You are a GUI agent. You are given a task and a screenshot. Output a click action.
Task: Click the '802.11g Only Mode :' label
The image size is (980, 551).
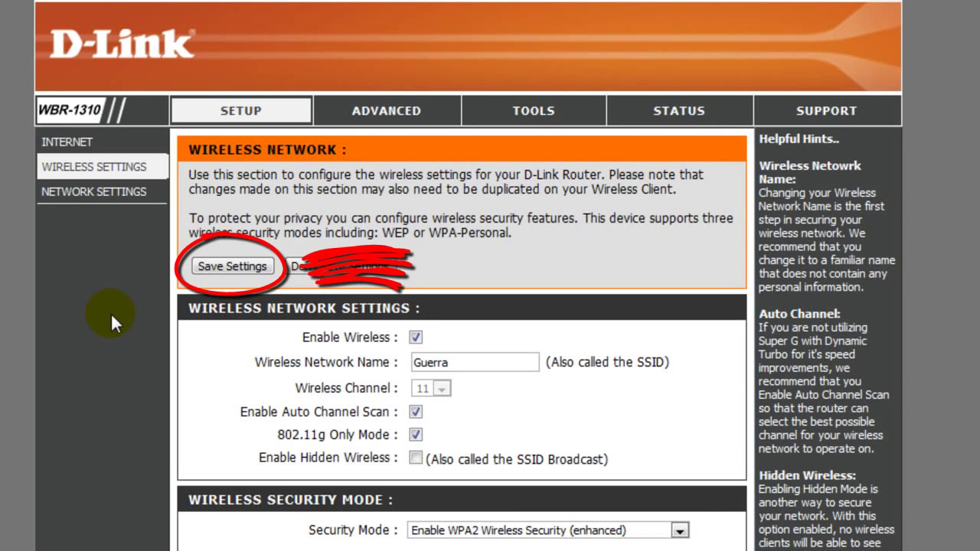(x=338, y=435)
